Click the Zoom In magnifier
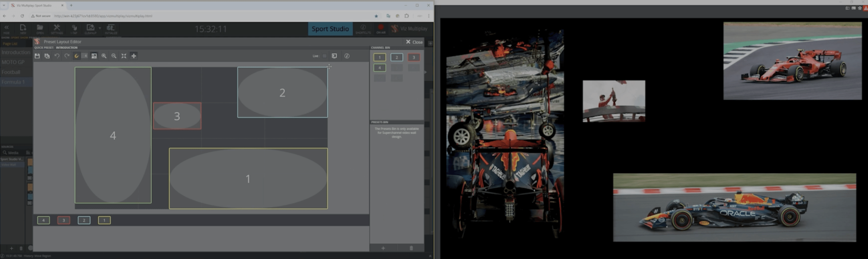 [x=104, y=56]
